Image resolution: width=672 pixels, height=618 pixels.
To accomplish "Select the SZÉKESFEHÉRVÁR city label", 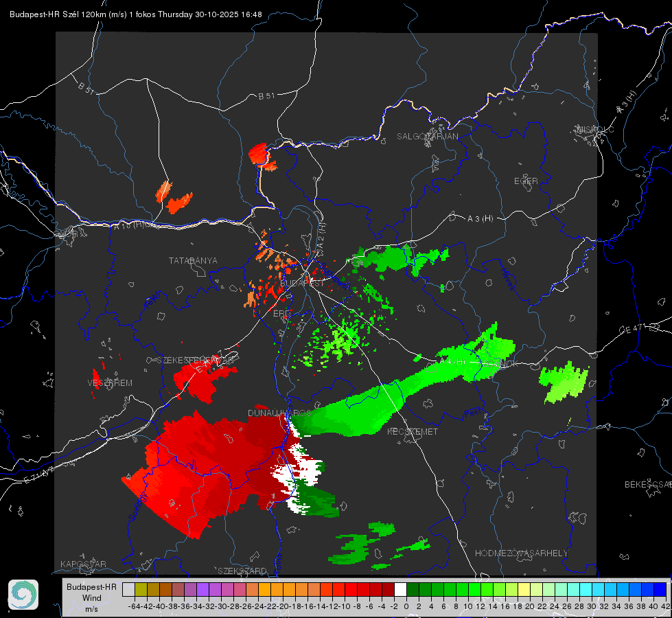I will (x=196, y=360).
